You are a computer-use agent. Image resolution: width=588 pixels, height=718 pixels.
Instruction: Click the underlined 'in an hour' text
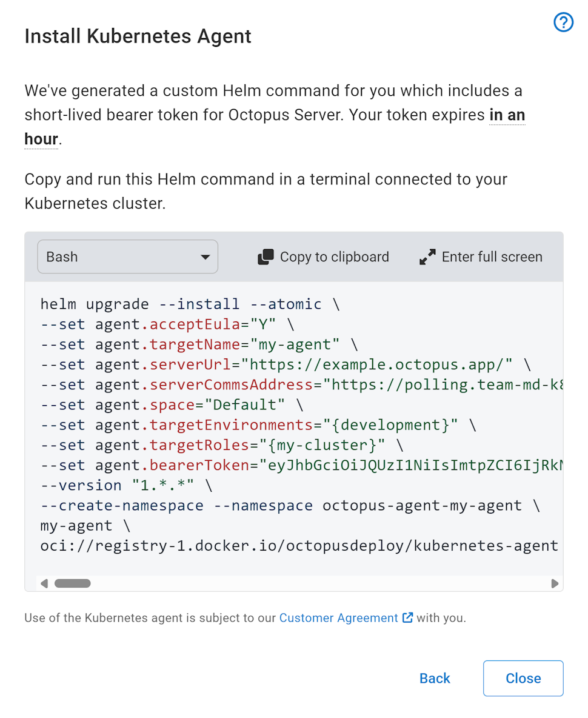507,115
